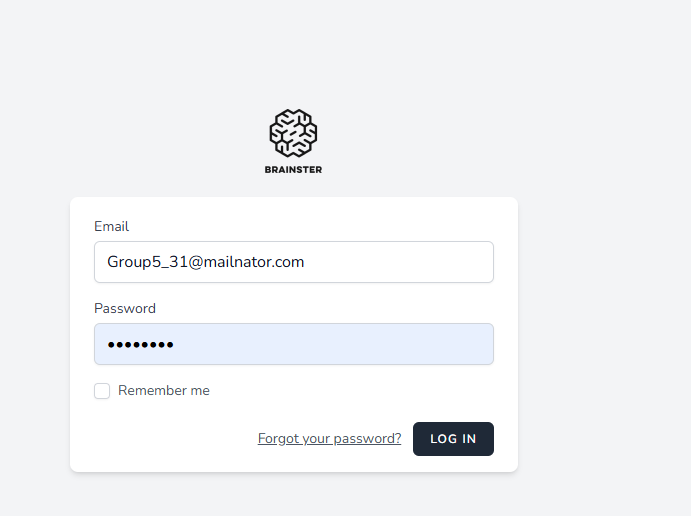Click the 'Password' field label

click(125, 309)
